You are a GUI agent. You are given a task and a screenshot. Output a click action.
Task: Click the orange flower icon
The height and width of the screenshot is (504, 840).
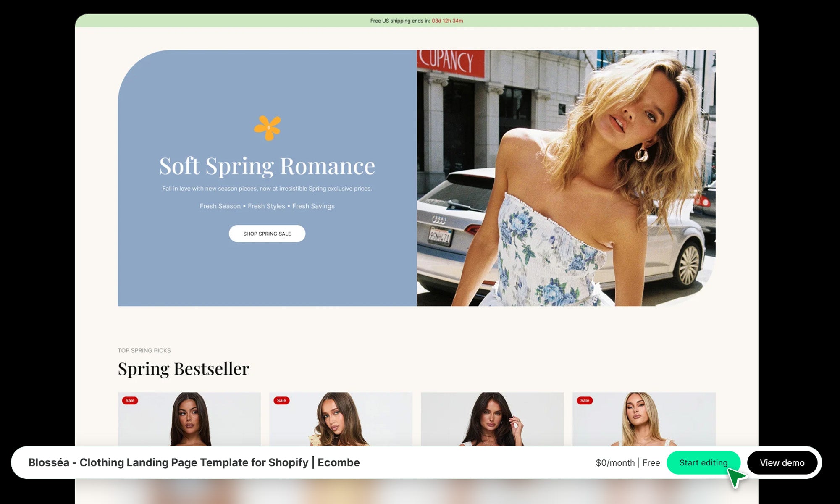pyautogui.click(x=267, y=128)
